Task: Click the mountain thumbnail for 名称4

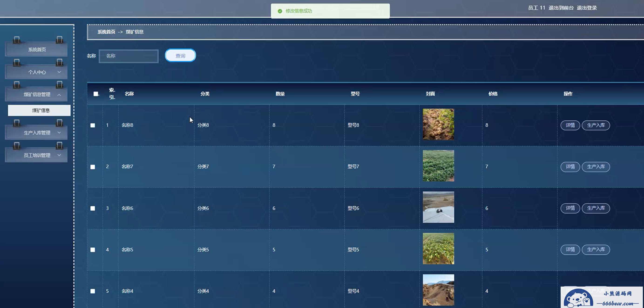Action: (x=438, y=290)
